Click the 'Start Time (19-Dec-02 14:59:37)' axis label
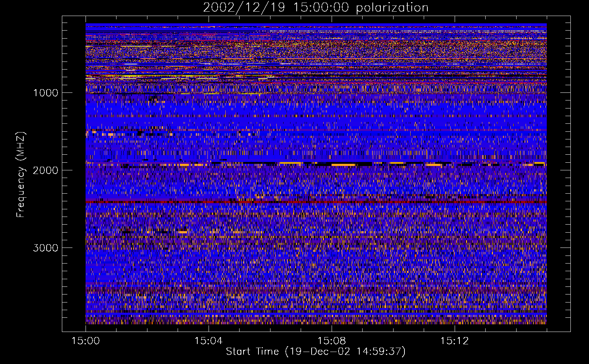Screen dimensions: 589x364 pyautogui.click(x=316, y=352)
